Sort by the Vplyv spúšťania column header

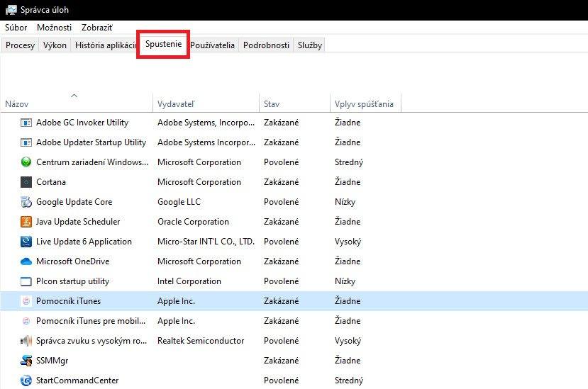pos(365,104)
